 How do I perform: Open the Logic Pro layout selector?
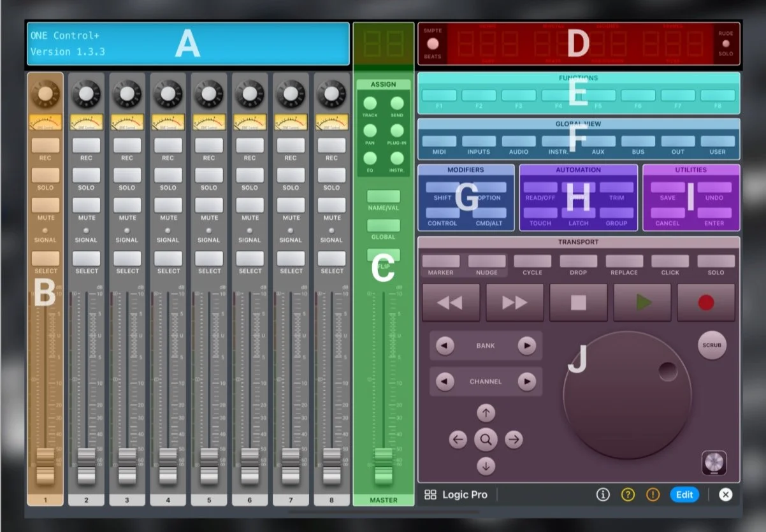(x=456, y=495)
